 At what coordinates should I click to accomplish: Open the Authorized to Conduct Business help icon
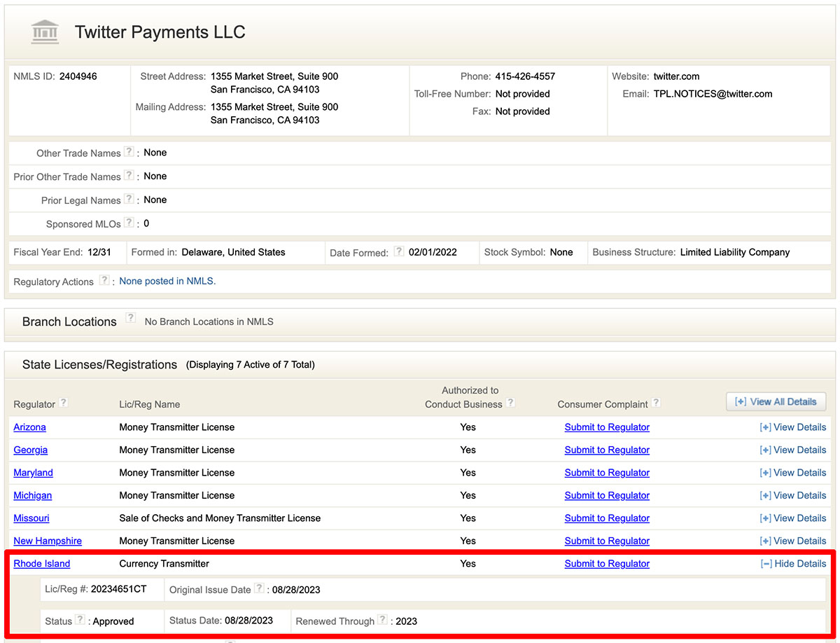pyautogui.click(x=511, y=403)
